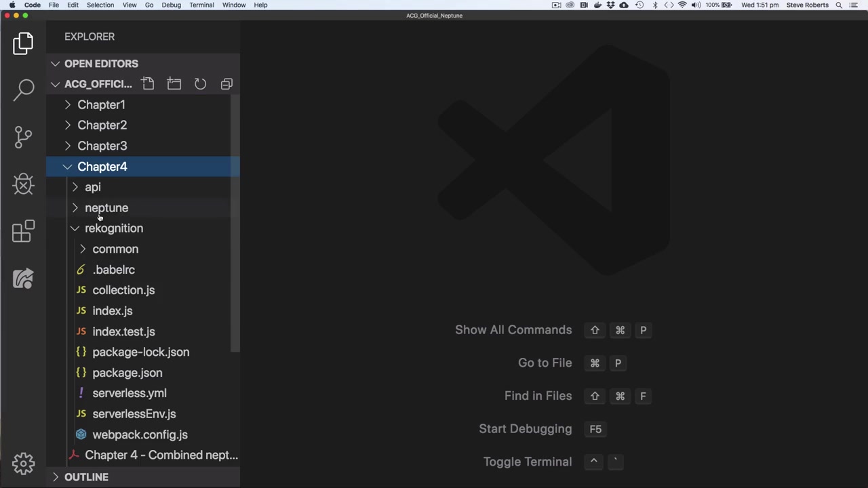Image resolution: width=868 pixels, height=488 pixels.
Task: Open the Chapter 4 - Combined nept... PDF
Action: pyautogui.click(x=142, y=455)
